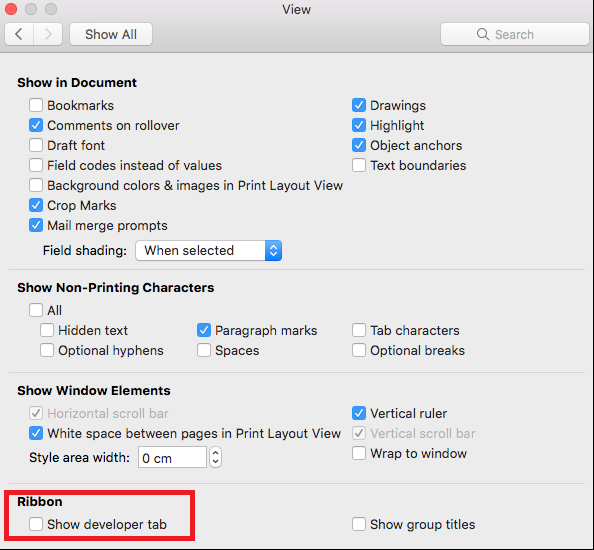Click the Show All button

click(x=111, y=34)
